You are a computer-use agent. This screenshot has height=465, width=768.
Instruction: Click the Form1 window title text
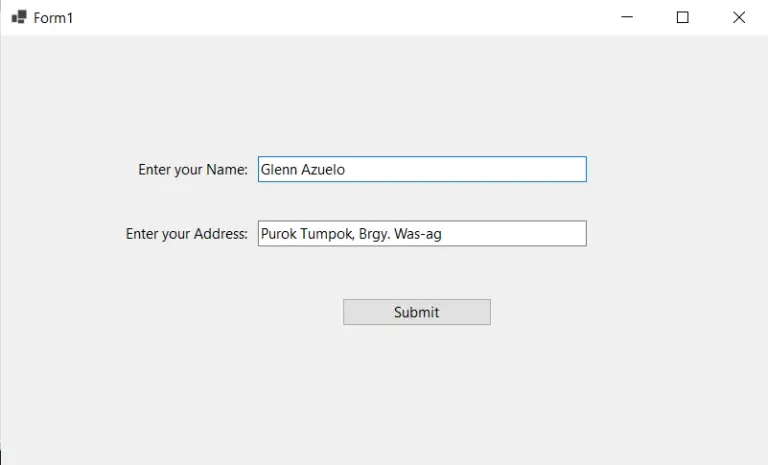click(x=53, y=18)
